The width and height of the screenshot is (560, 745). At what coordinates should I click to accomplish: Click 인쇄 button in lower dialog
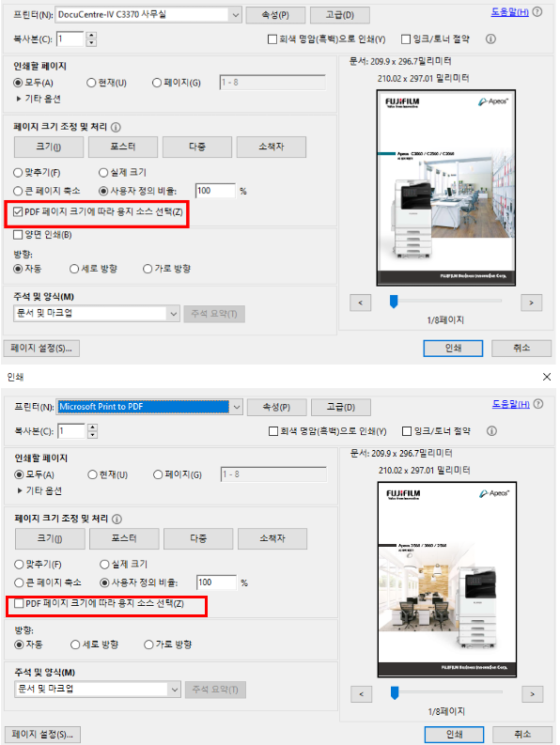pos(454,735)
